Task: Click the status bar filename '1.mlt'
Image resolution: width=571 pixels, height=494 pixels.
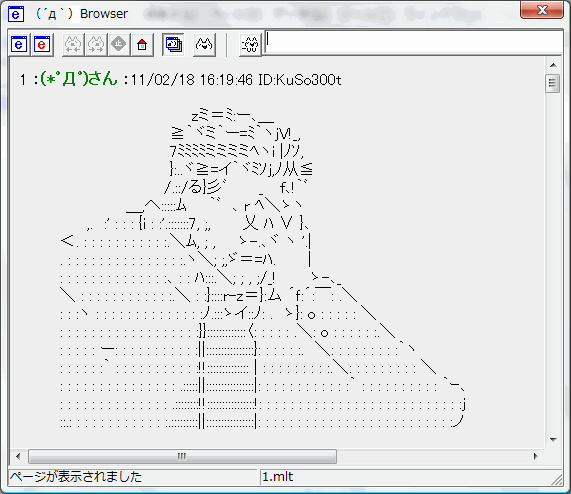Action: coord(277,477)
